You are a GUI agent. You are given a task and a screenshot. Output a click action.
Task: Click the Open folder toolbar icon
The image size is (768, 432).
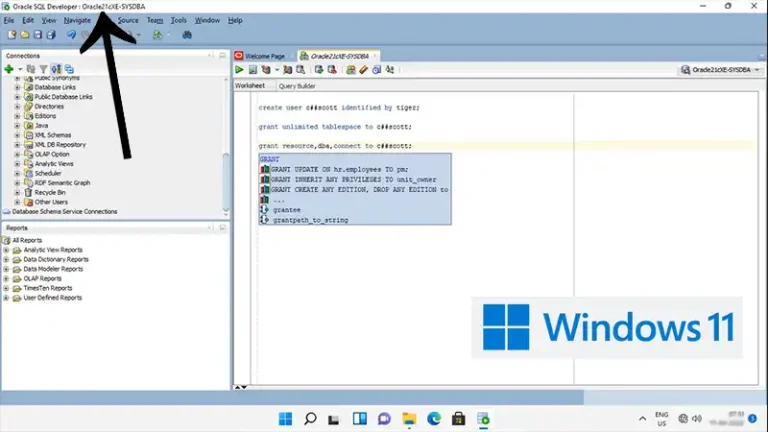(x=24, y=35)
